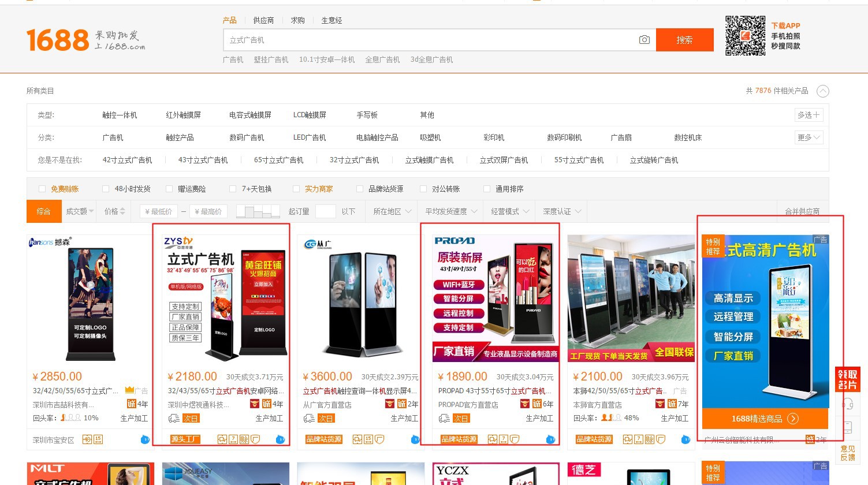Click the arrow circle in 1688精选商品 banner
868x485 pixels.
(794, 419)
